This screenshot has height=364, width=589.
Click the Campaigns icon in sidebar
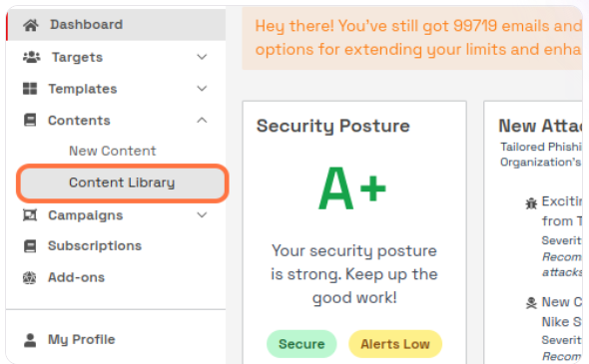tap(30, 215)
